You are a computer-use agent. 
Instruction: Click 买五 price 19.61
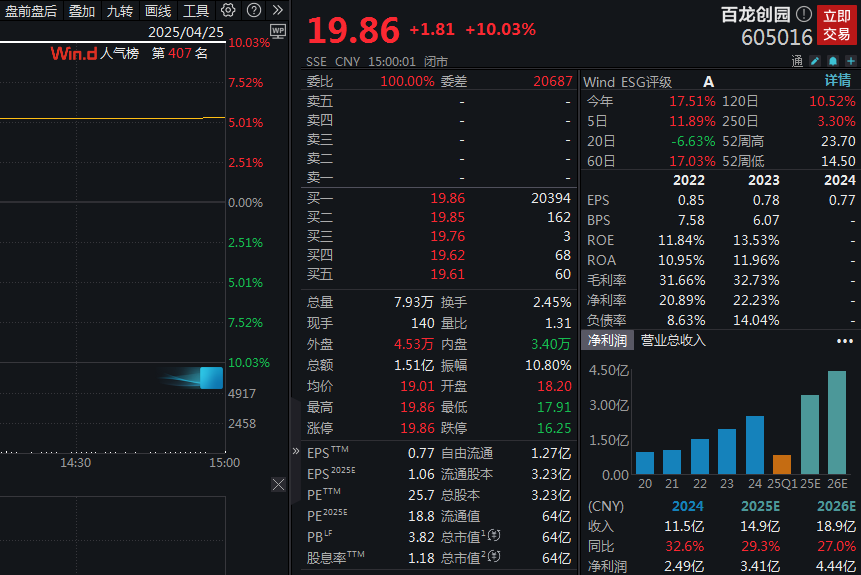point(448,274)
